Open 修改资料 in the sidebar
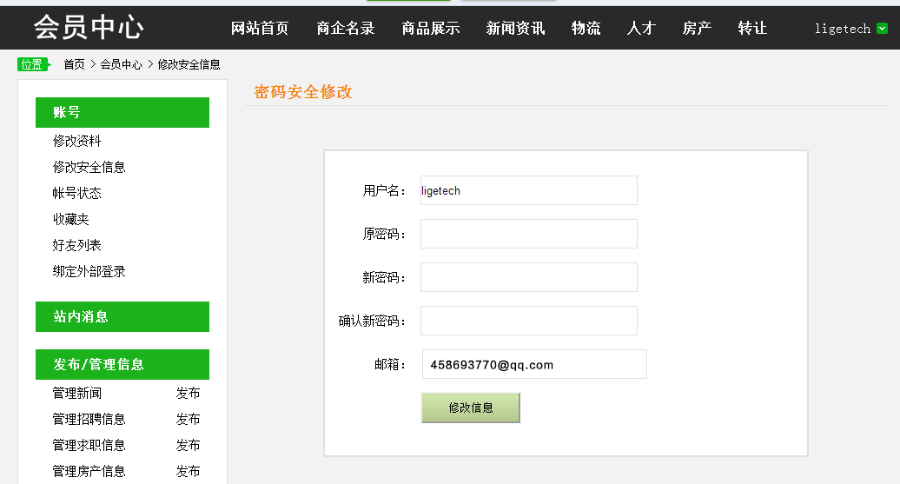Image resolution: width=900 pixels, height=484 pixels. (x=77, y=141)
